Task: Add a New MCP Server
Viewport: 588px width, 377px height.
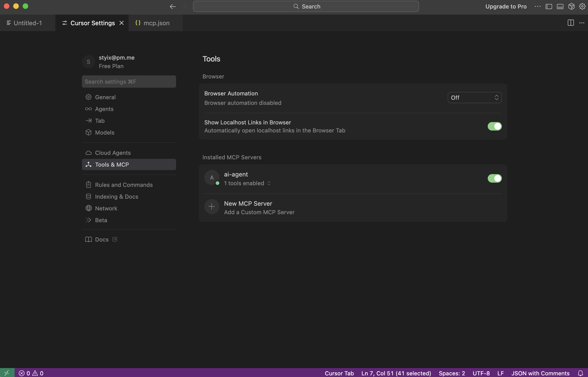Action: 353,208
